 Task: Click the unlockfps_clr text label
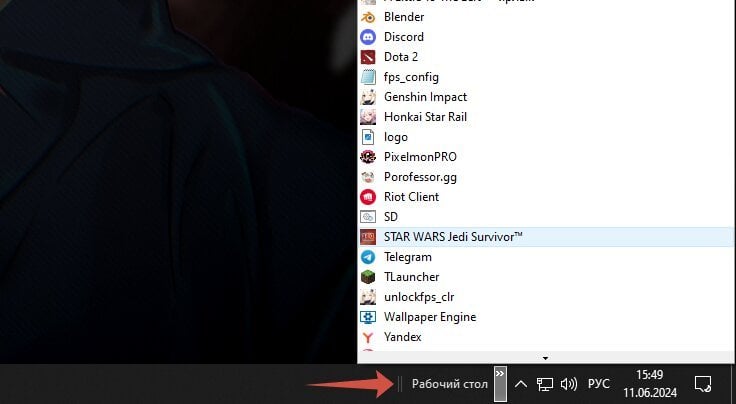click(x=419, y=297)
